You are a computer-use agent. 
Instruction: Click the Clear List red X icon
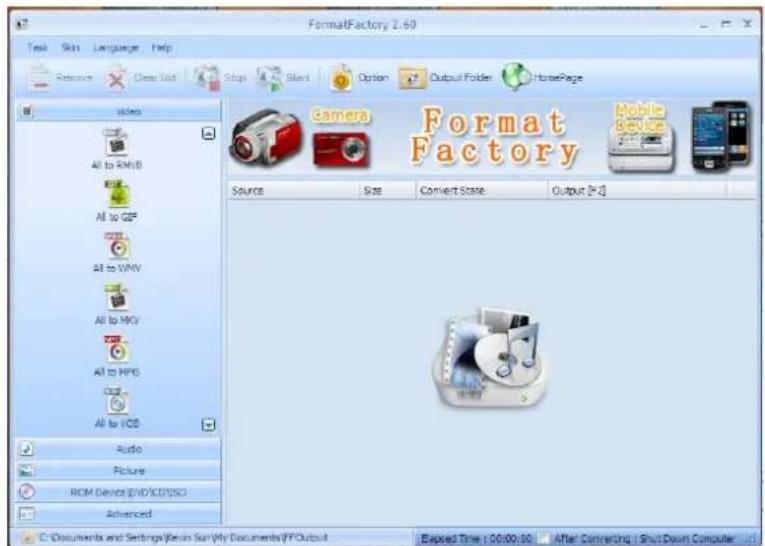116,78
